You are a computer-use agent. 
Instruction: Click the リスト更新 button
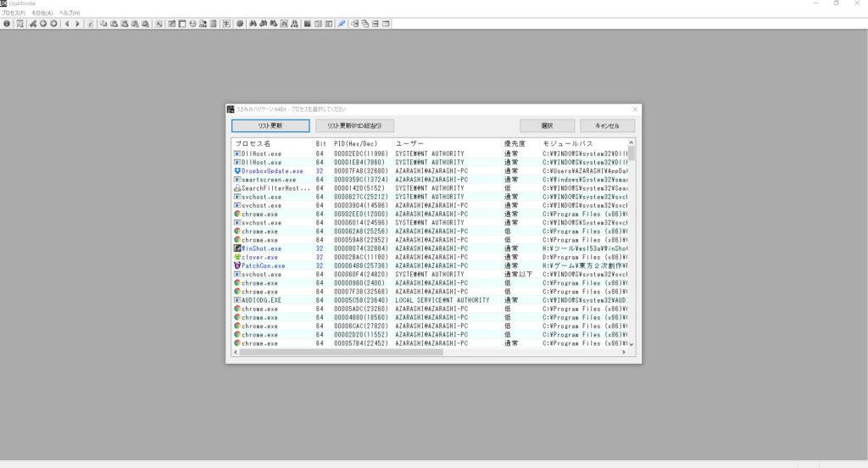pos(270,125)
